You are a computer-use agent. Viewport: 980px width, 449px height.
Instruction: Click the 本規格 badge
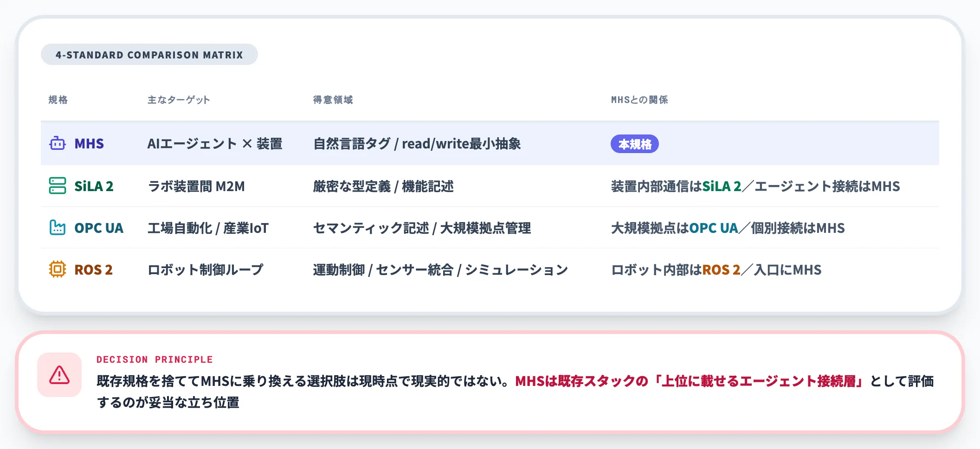tap(635, 144)
